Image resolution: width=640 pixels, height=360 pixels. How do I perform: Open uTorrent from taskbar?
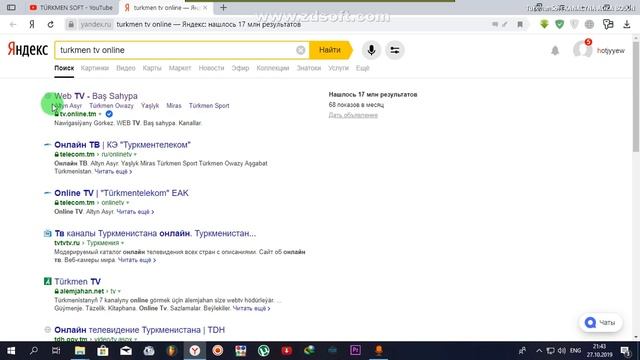click(x=264, y=351)
